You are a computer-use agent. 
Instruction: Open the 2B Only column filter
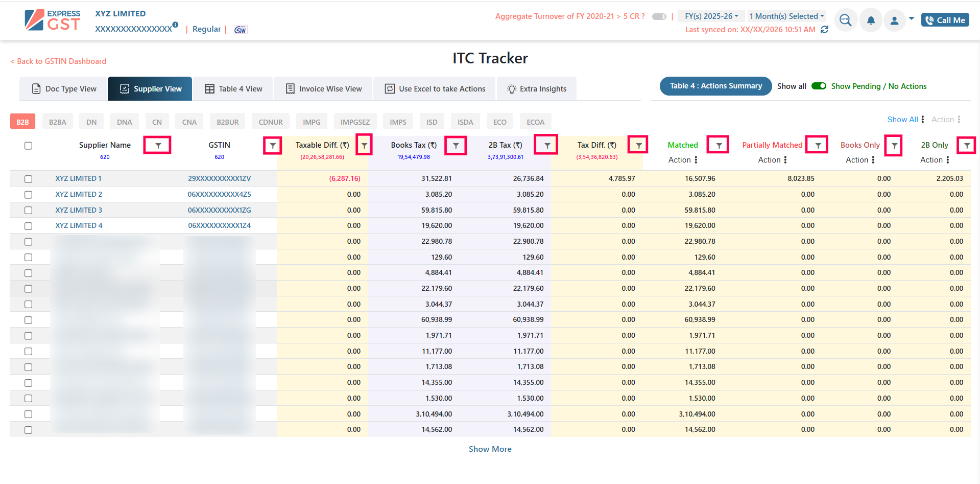pyautogui.click(x=967, y=146)
